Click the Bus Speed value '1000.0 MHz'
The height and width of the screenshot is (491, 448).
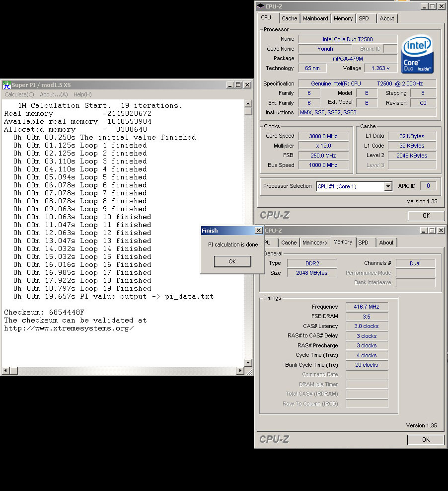[x=323, y=165]
